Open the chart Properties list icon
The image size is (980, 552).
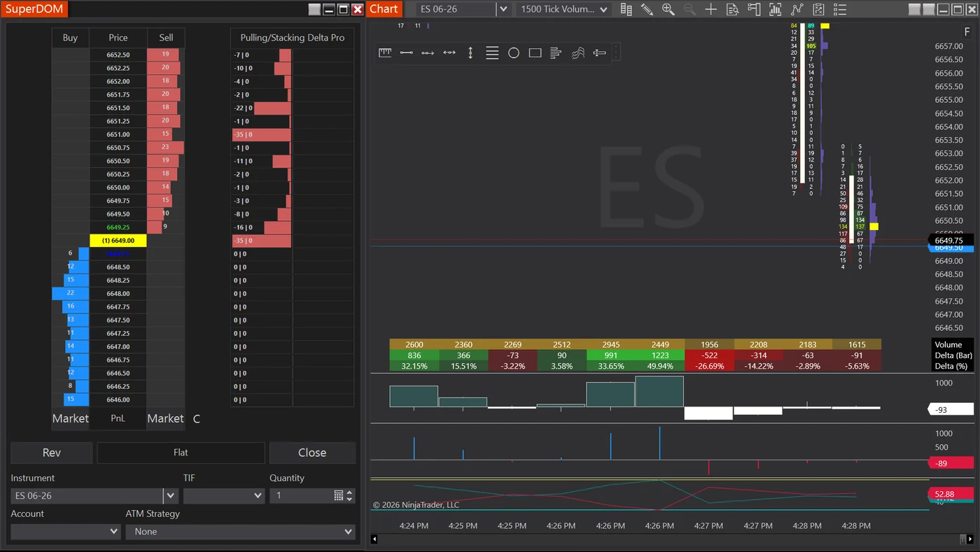click(x=840, y=9)
